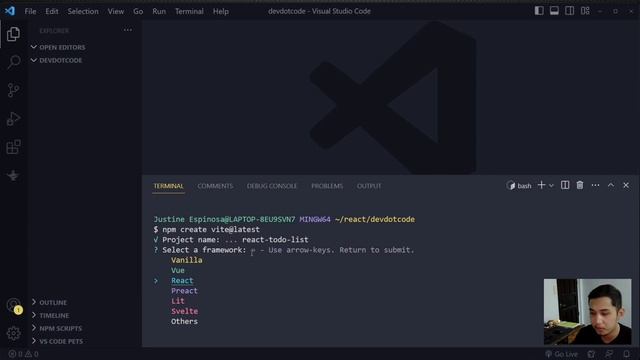Select Vanilla in framework list
Screen dimensions: 640x360
point(187,260)
